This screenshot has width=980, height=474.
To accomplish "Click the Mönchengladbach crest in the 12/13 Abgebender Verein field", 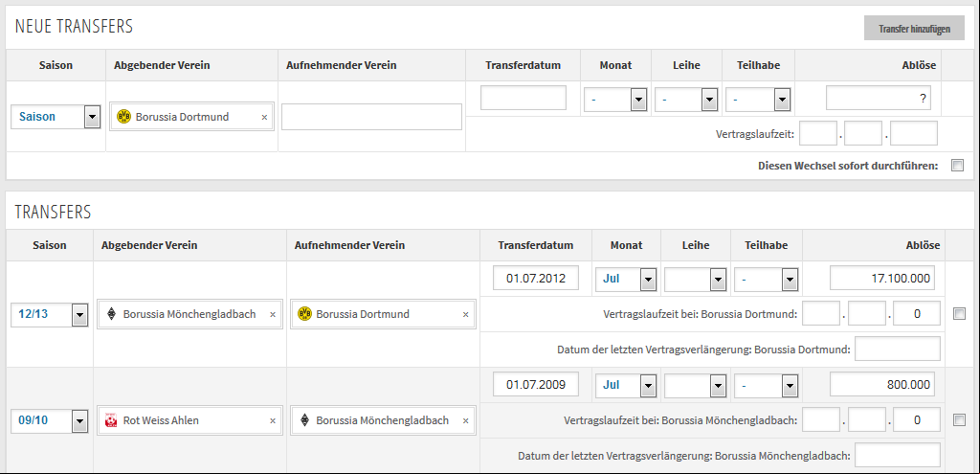I will click(x=112, y=314).
